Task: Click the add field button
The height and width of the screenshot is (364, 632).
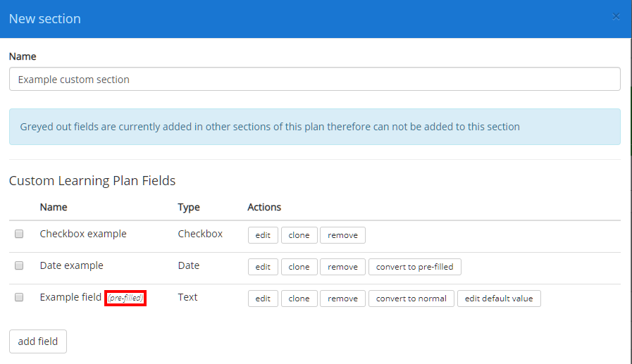Action: pos(38,341)
